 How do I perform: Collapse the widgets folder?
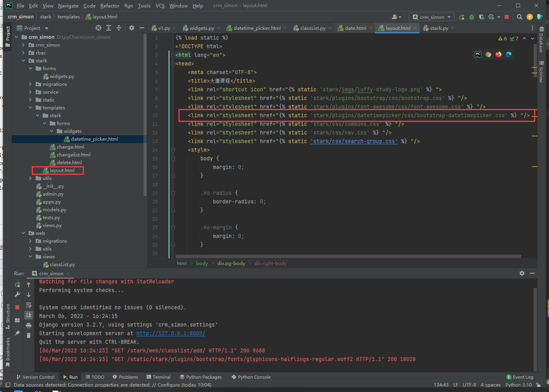coord(52,131)
